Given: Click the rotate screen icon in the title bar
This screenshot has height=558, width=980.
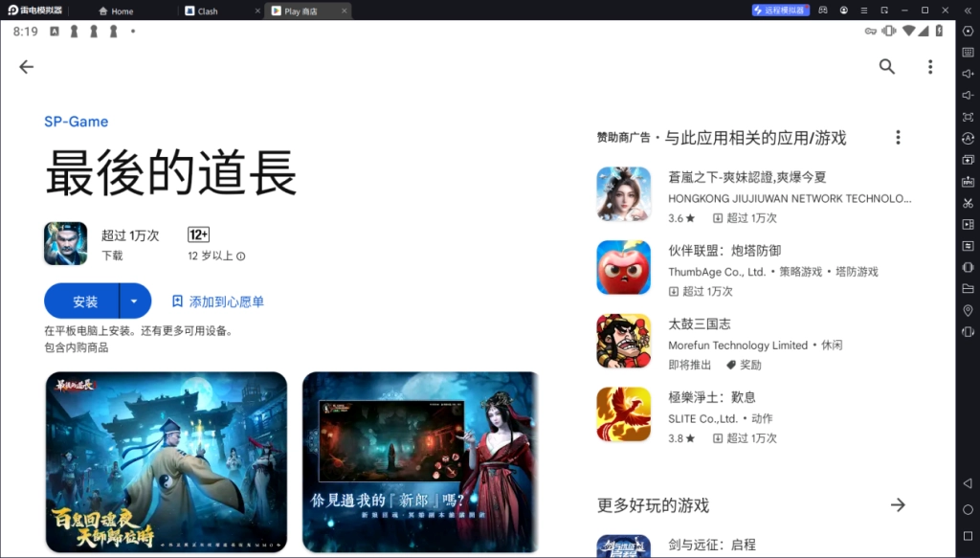Looking at the screenshot, I should [x=884, y=11].
